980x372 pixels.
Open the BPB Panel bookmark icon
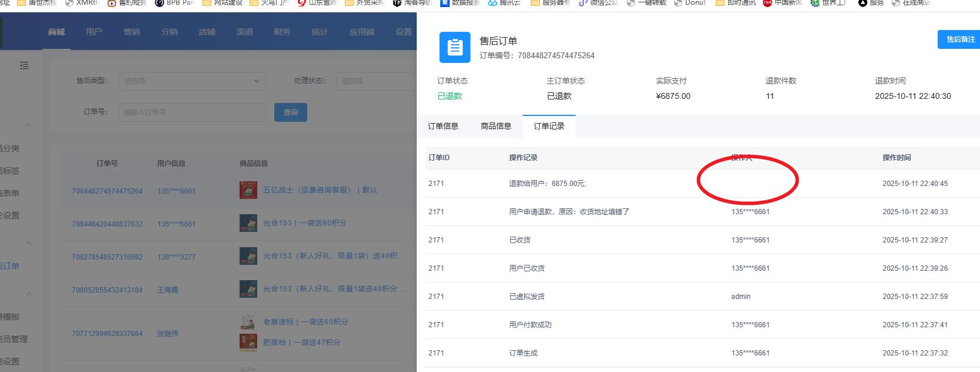tap(160, 3)
